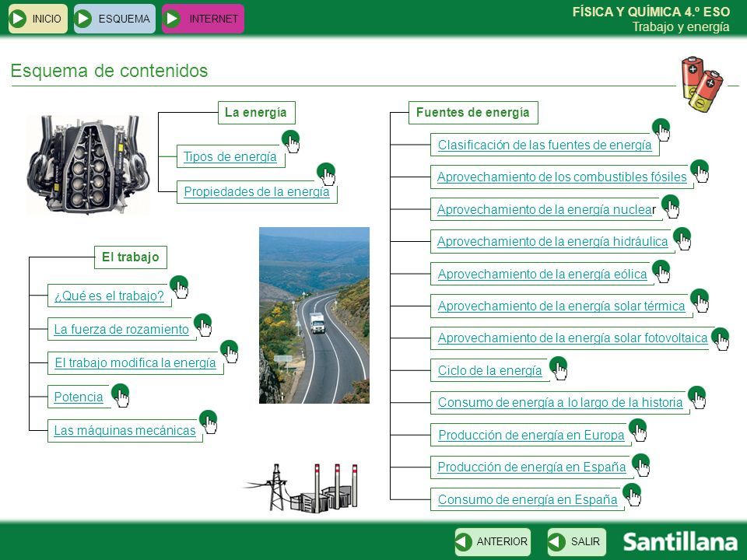This screenshot has height=560, width=747.
Task: Click hand icon beside Producción de energía en España
Action: pyautogui.click(x=641, y=465)
